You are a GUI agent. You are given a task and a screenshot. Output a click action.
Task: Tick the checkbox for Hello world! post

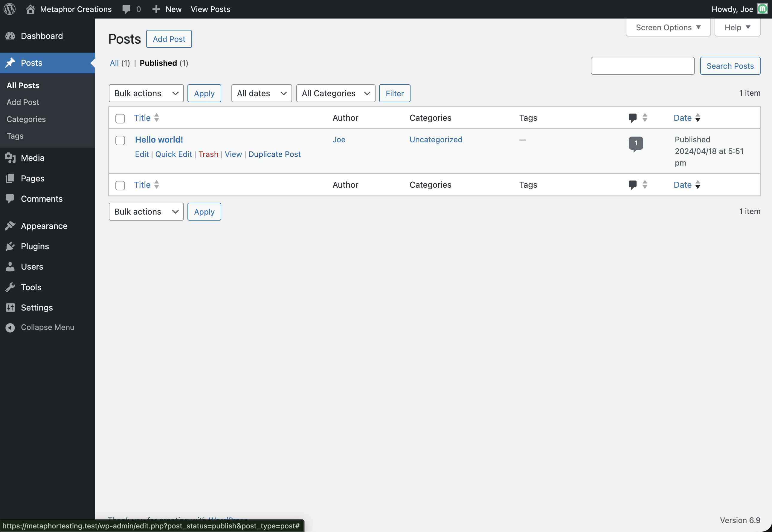[120, 140]
